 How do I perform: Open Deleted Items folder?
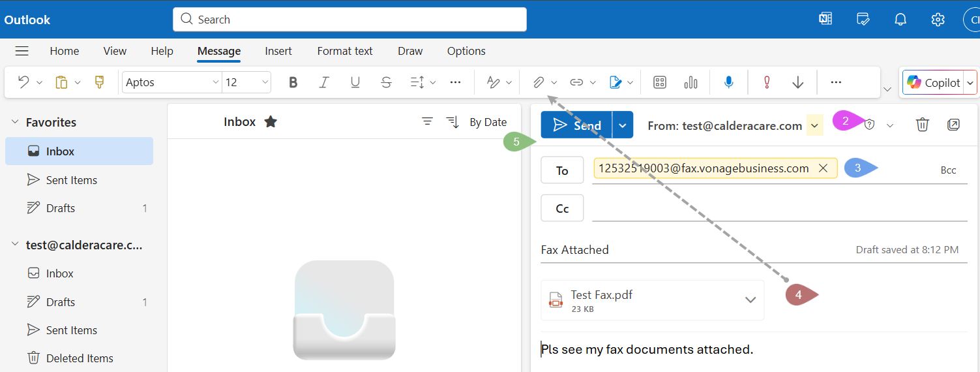79,358
